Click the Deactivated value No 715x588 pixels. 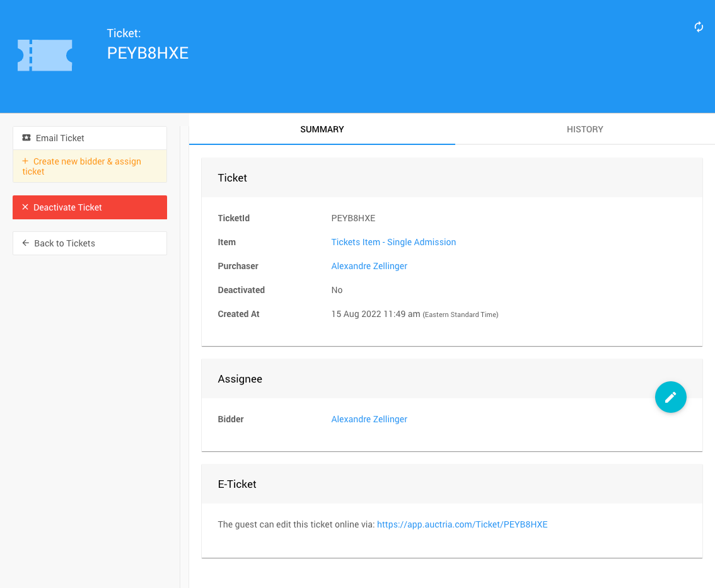pyautogui.click(x=337, y=290)
